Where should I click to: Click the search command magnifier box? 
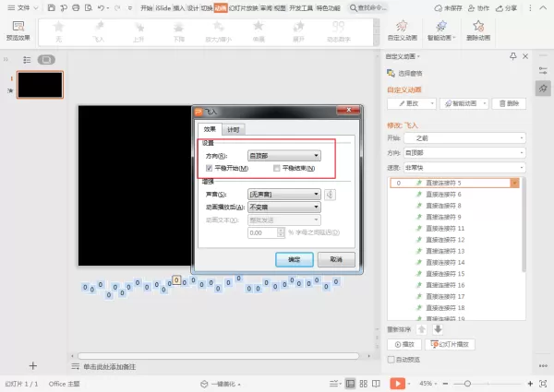(x=368, y=7)
